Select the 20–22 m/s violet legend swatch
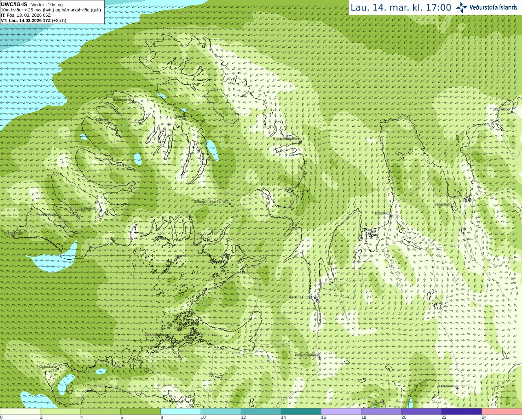This screenshot has height=420, width=522. [x=422, y=411]
